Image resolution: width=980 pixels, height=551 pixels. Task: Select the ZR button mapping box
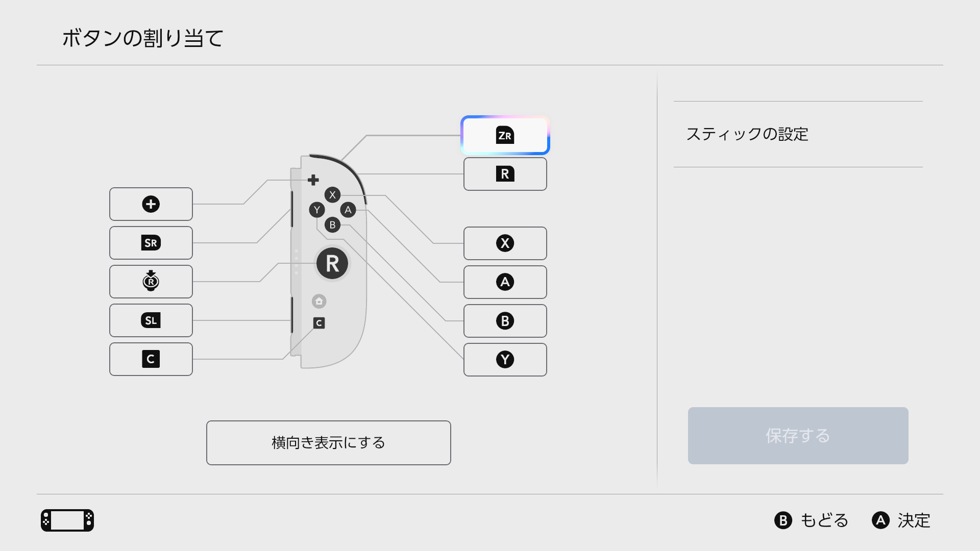(505, 135)
